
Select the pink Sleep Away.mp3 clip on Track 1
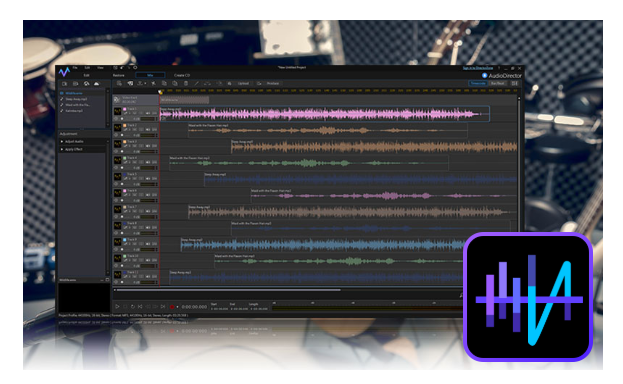(x=325, y=114)
